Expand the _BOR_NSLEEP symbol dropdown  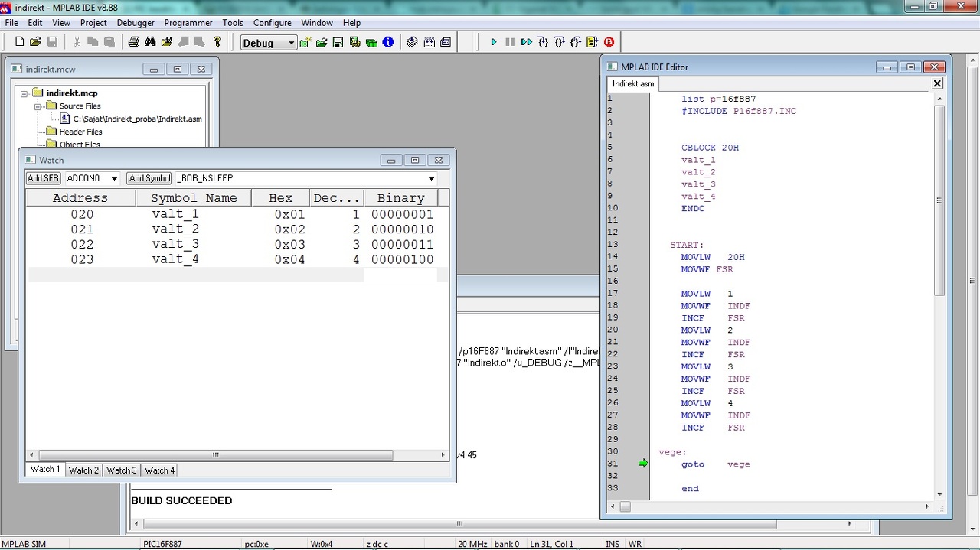(x=431, y=178)
